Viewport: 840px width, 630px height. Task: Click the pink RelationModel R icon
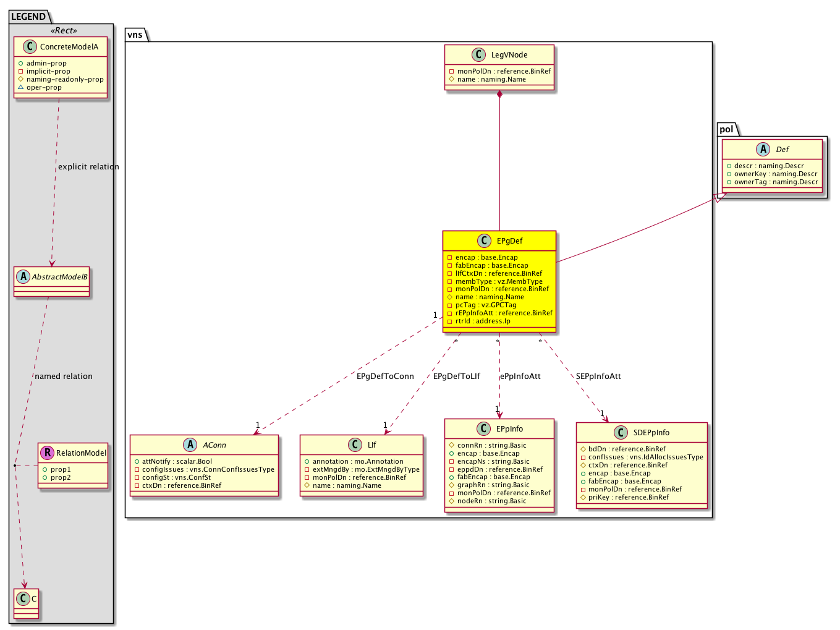pos(47,453)
